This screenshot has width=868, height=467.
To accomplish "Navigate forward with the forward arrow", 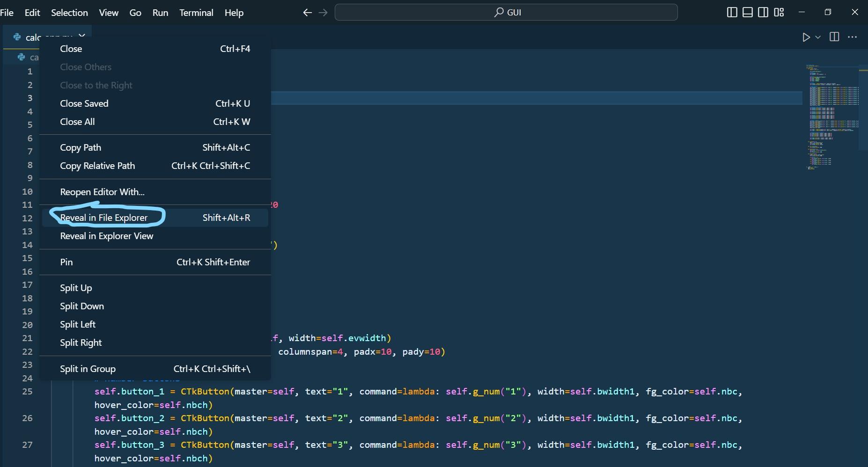I will [x=323, y=13].
